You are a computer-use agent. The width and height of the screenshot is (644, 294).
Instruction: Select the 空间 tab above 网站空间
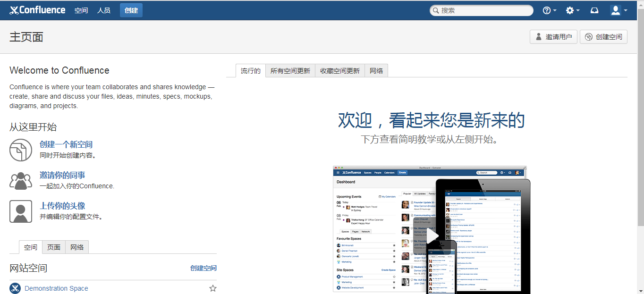31,247
